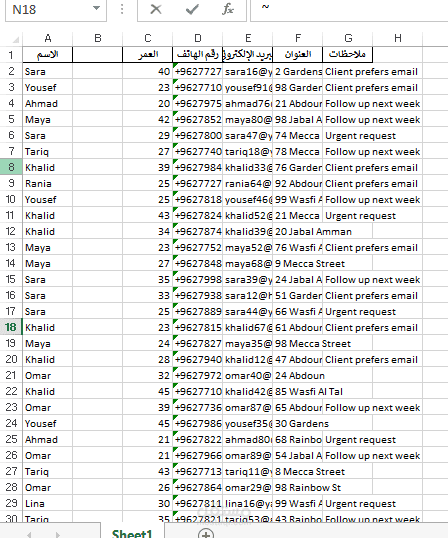Select address cell 8 Mecca Street
The height and width of the screenshot is (538, 448).
pos(298,471)
